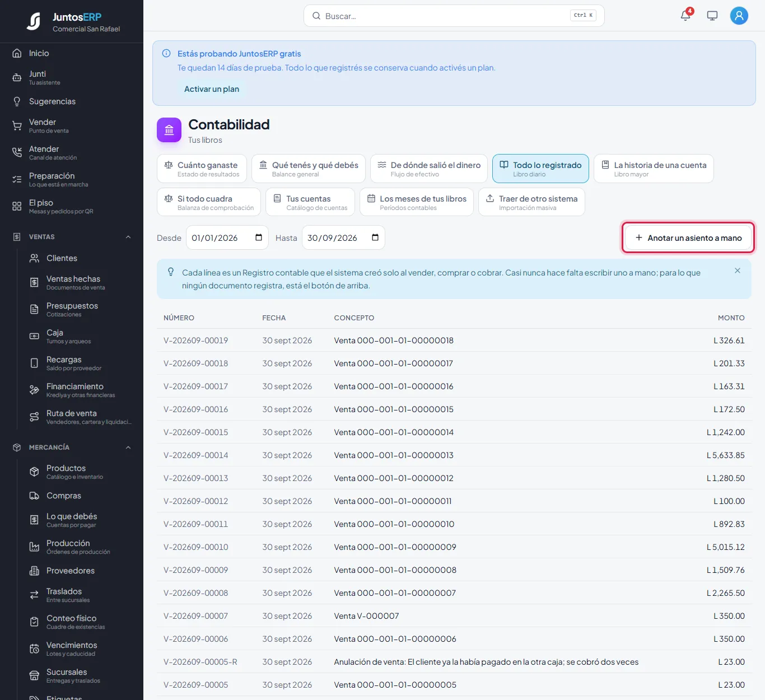The width and height of the screenshot is (765, 700).
Task: Open Si todo cuadra tab
Action: 209,202
